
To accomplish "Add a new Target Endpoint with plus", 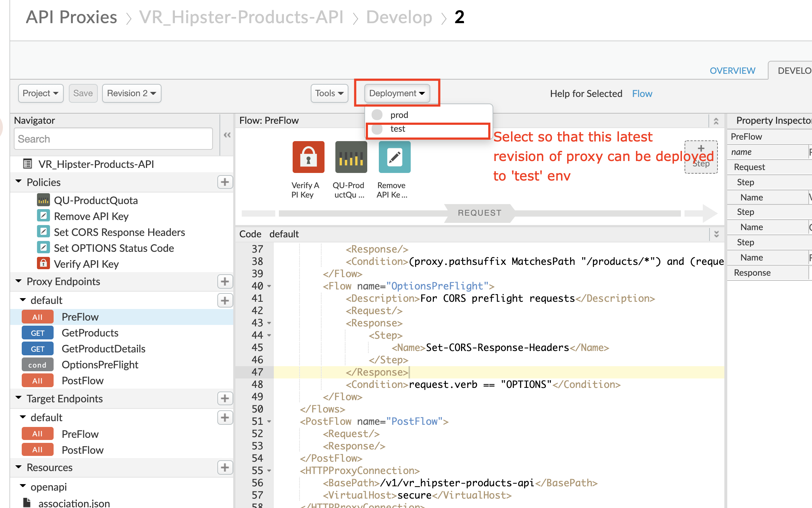I will coord(225,398).
